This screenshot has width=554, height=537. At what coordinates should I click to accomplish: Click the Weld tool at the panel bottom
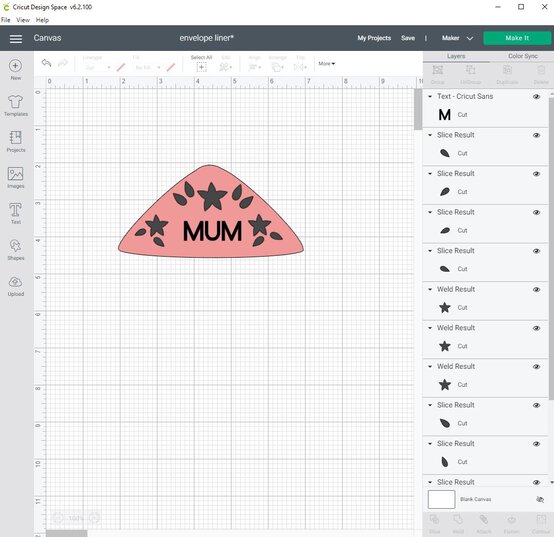point(458,524)
